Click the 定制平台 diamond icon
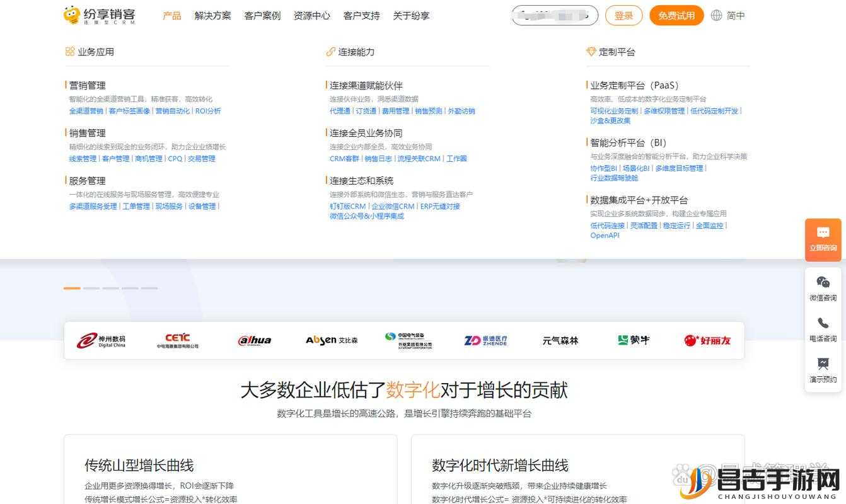This screenshot has width=846, height=504. [591, 52]
